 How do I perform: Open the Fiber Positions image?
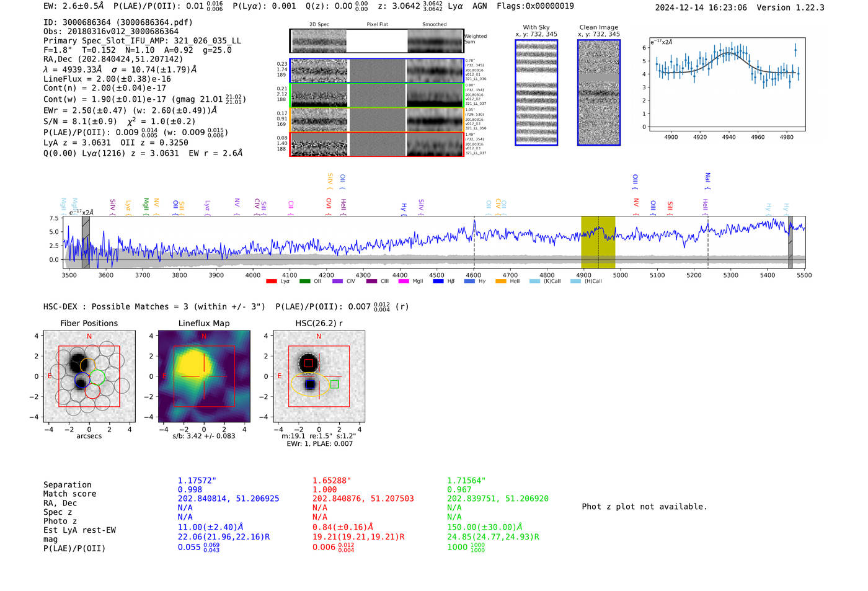[x=89, y=376]
